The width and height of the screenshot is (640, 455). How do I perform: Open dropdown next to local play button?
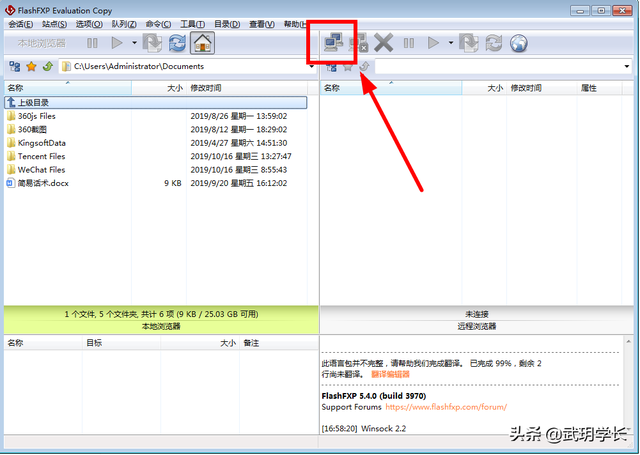(134, 43)
